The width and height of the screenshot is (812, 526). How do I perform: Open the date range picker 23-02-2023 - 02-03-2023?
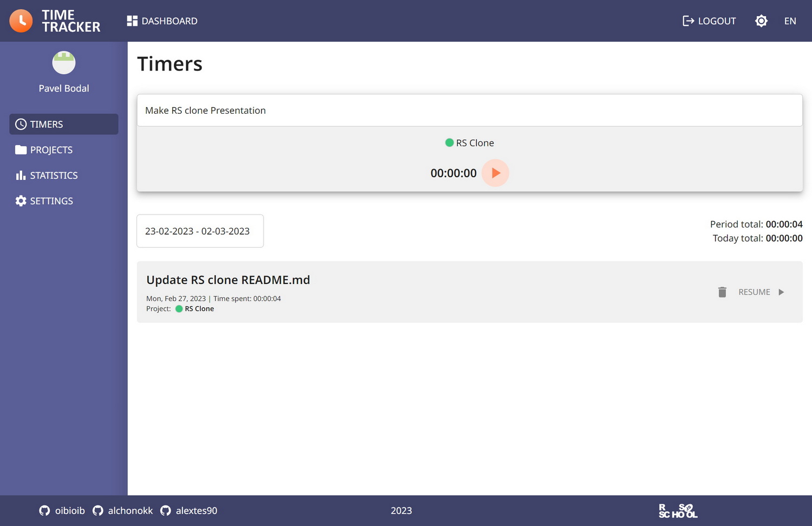200,231
